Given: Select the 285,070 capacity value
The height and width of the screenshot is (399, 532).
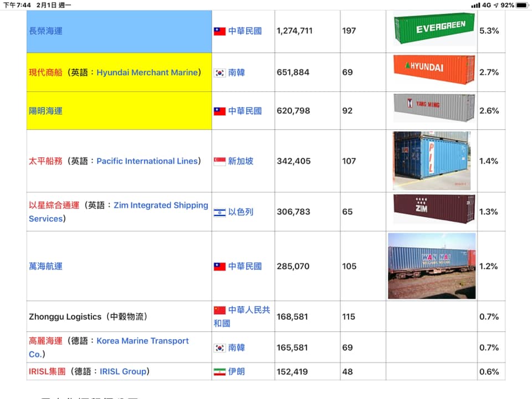Looking at the screenshot, I should click(293, 267).
